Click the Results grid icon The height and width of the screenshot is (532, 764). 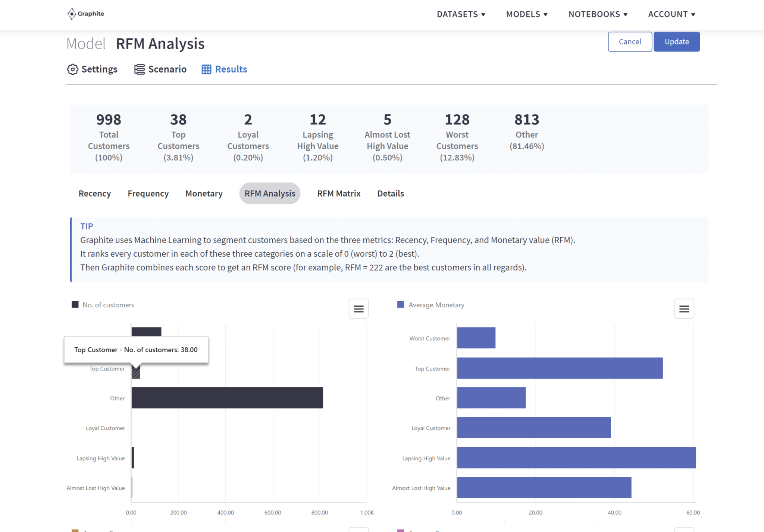coord(206,69)
